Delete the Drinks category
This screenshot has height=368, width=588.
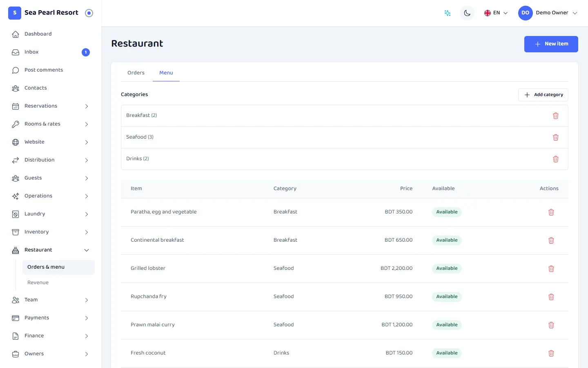coord(556,159)
